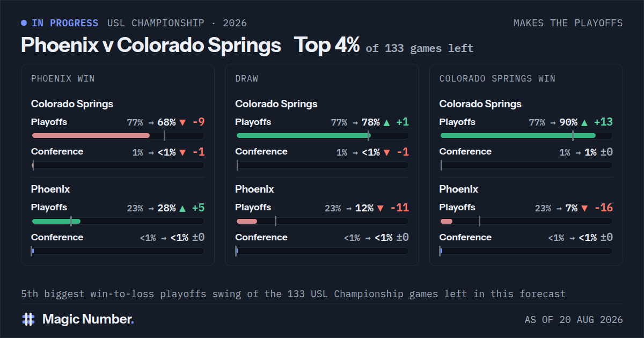Click the MAKES THE PLAYOFFS label

click(568, 23)
